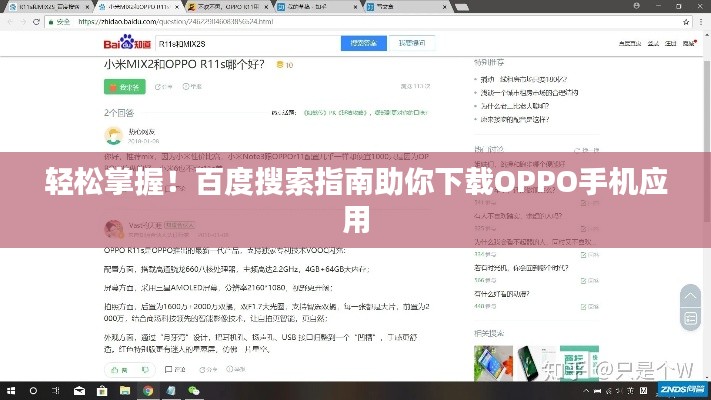Image resolution: width=711 pixels, height=400 pixels.
Task: Focus the search box containing R11s和MIX2S
Action: pyautogui.click(x=248, y=44)
